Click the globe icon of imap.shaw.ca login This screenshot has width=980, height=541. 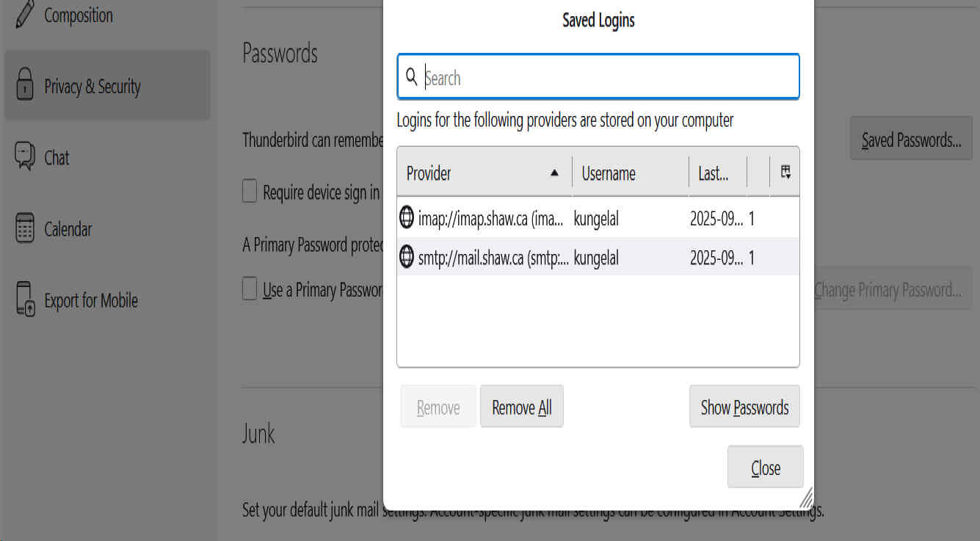click(407, 218)
